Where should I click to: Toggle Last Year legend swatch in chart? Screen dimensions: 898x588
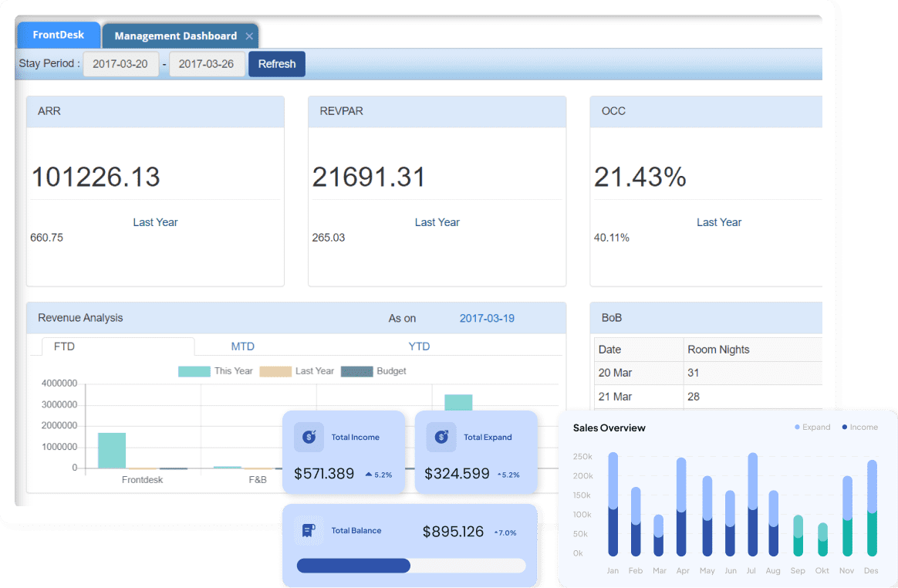(x=275, y=371)
